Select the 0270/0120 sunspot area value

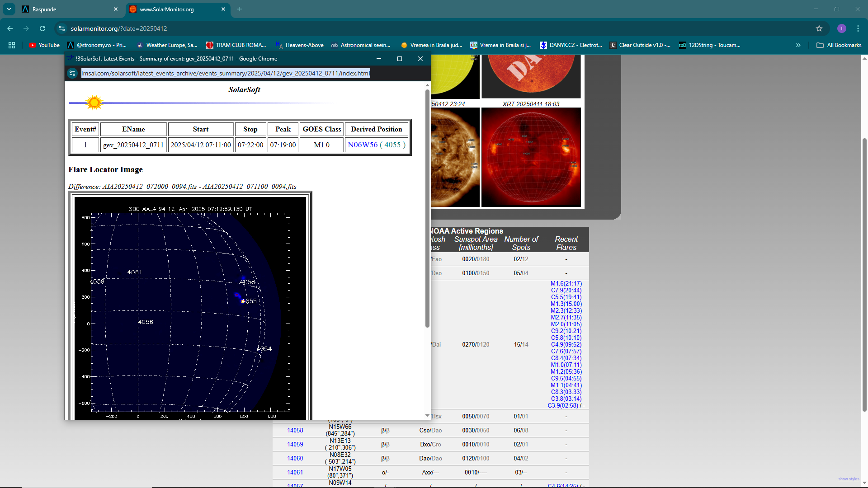click(x=476, y=345)
